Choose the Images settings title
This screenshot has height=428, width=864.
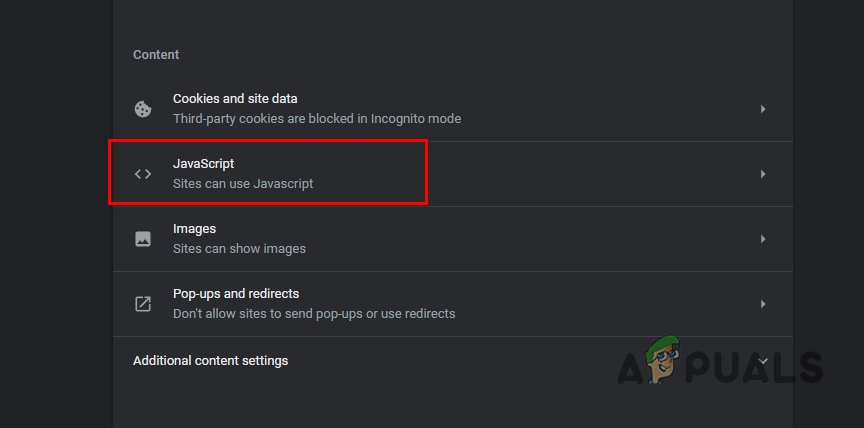[x=194, y=229]
